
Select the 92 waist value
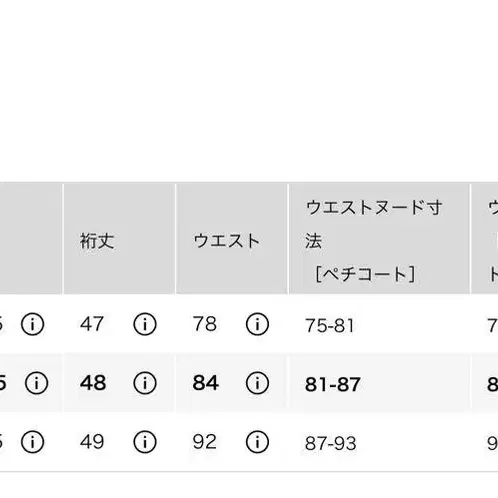(x=205, y=442)
